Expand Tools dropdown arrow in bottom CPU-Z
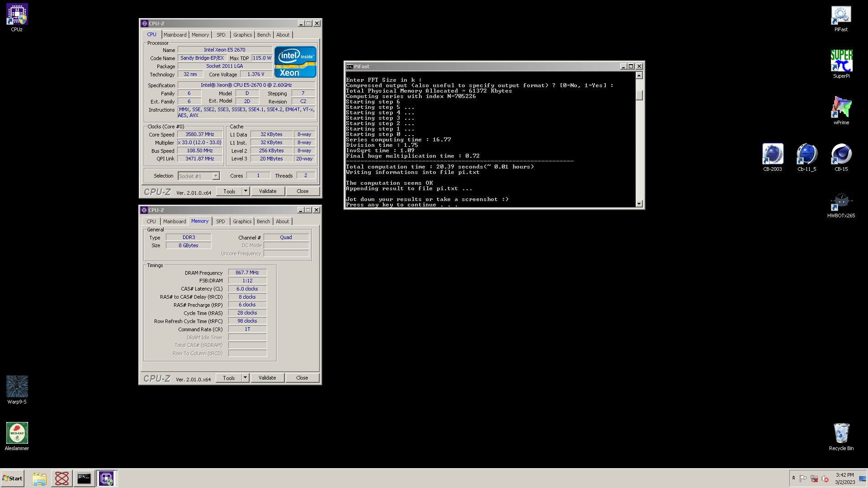The image size is (868, 488). [245, 378]
